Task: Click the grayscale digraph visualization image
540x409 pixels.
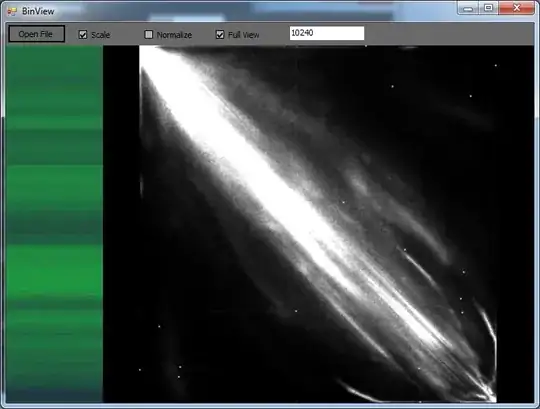Action: pos(319,224)
